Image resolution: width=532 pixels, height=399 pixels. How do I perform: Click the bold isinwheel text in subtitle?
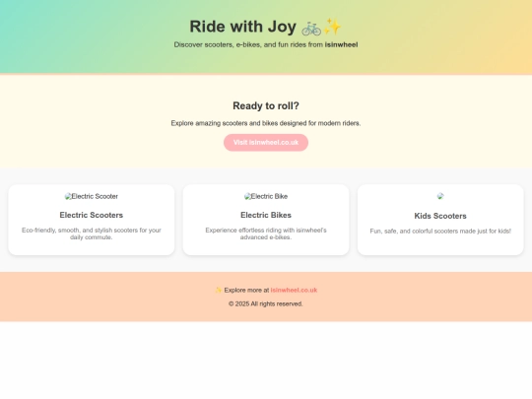coord(341,44)
